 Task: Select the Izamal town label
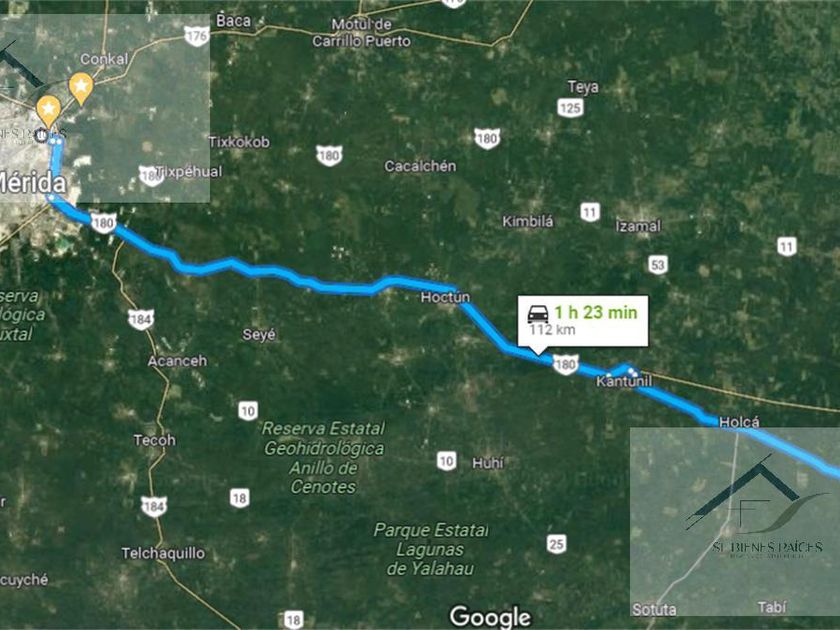(x=638, y=226)
